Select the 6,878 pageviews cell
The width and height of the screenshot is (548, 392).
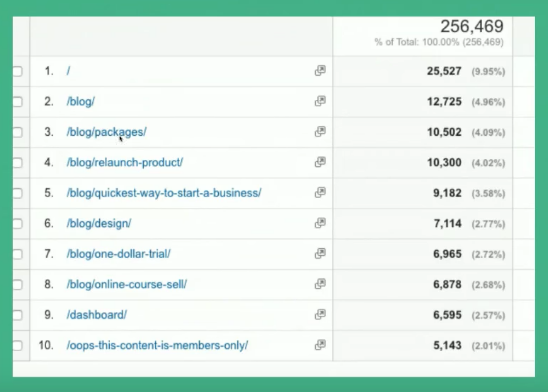(x=447, y=284)
